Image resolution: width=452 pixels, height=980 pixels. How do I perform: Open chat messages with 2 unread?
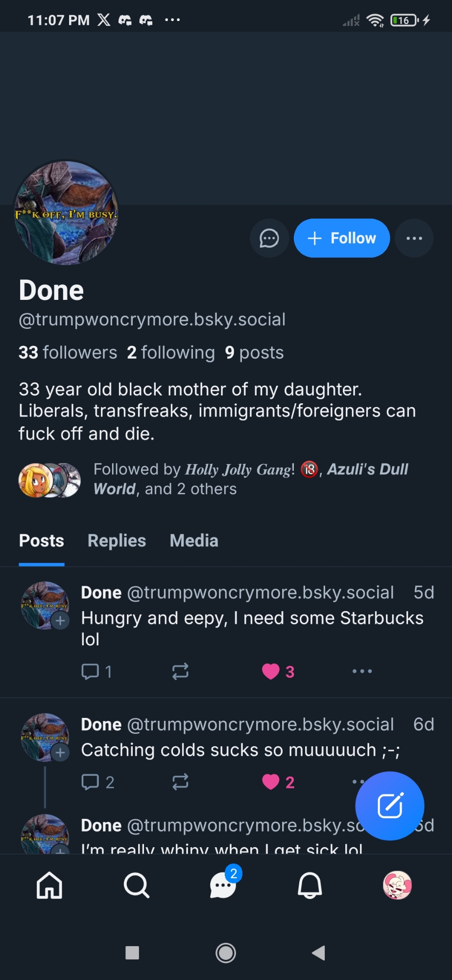223,885
